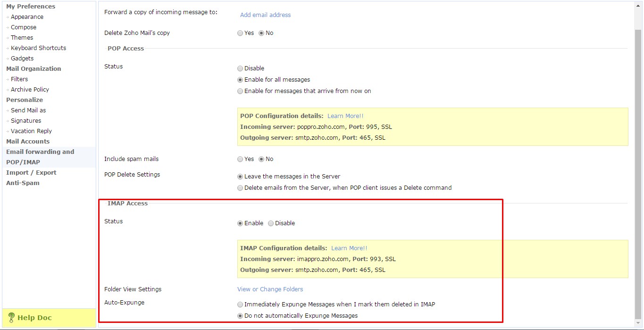Go to Keyboard Shortcuts settings
The height and width of the screenshot is (330, 644).
pyautogui.click(x=38, y=48)
